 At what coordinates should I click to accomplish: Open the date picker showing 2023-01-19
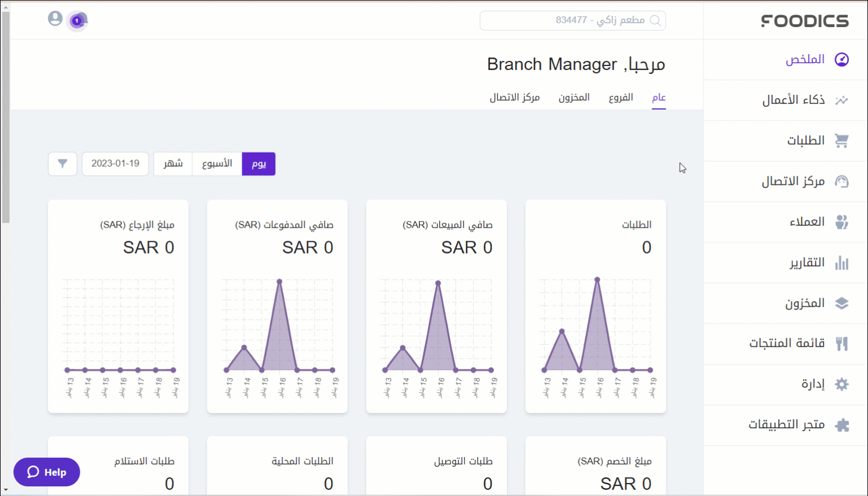tap(115, 164)
